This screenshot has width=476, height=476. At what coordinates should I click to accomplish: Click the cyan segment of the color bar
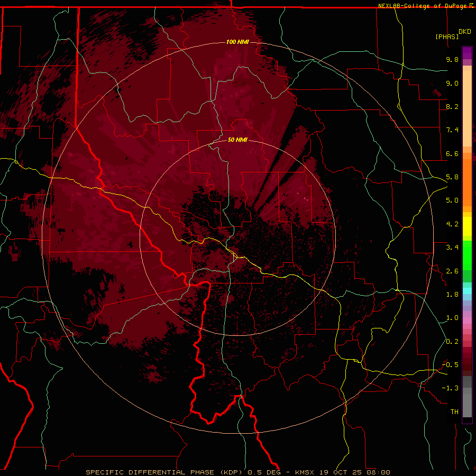point(467,290)
